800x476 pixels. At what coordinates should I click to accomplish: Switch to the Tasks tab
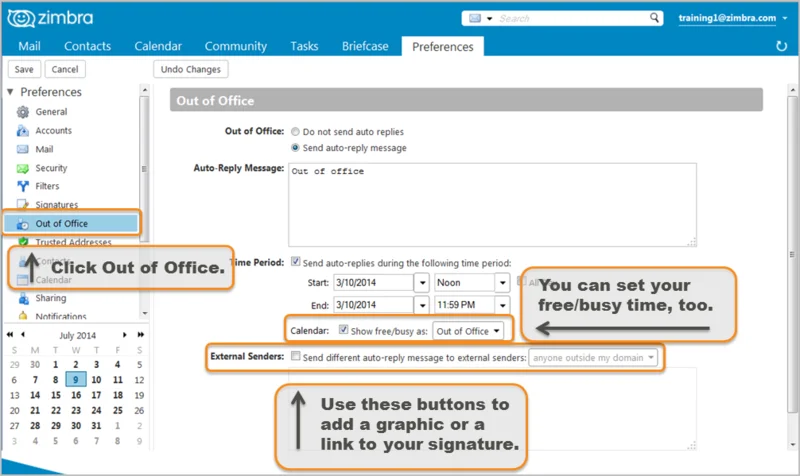[304, 46]
